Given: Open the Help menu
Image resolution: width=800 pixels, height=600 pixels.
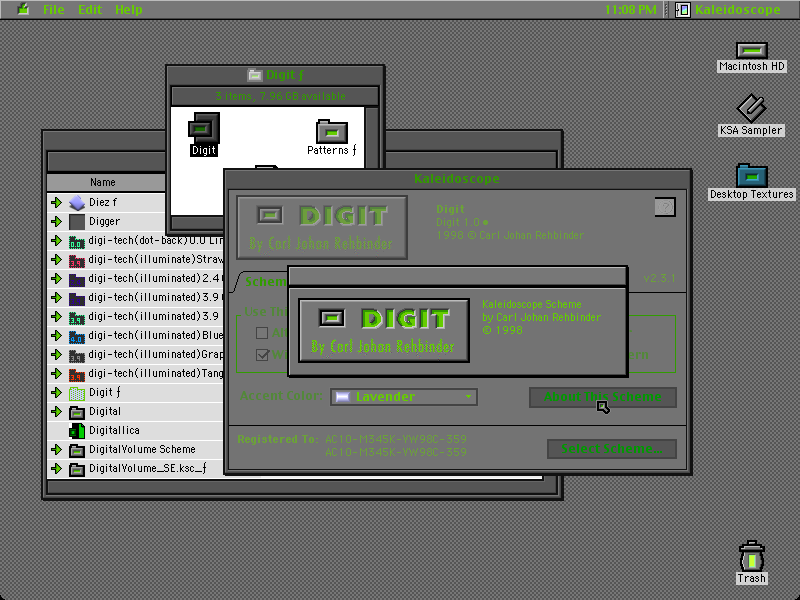Looking at the screenshot, I should point(129,9).
